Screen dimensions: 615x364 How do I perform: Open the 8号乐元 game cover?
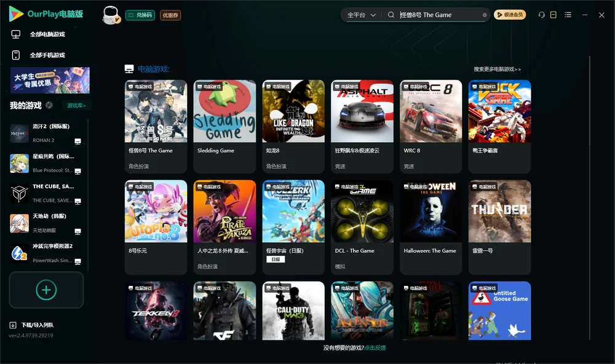(x=156, y=212)
